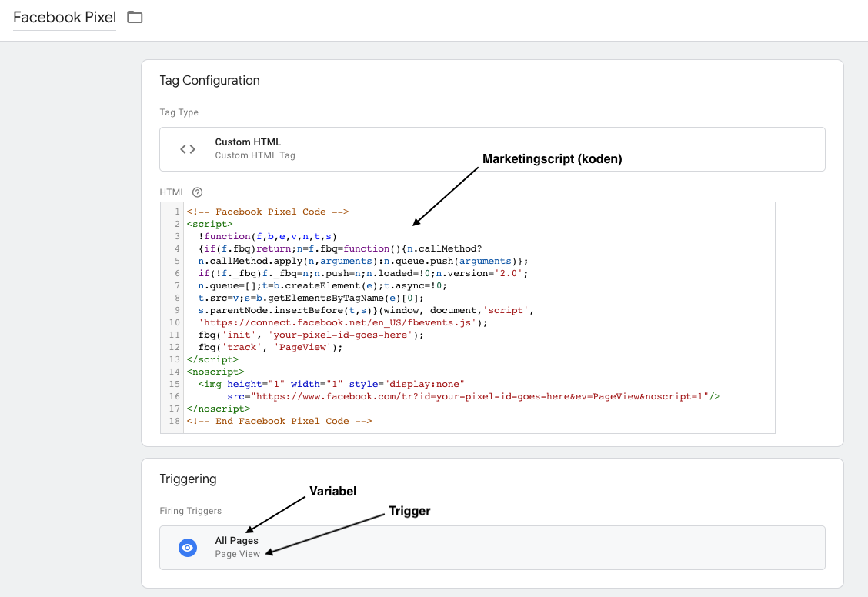
Task: Click the Page View subtitle text
Action: coord(238,554)
